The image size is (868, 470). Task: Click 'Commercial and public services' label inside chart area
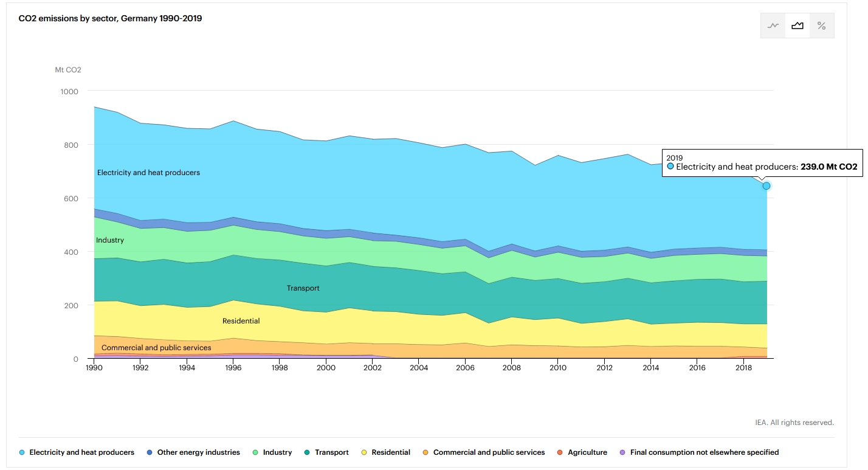point(156,348)
